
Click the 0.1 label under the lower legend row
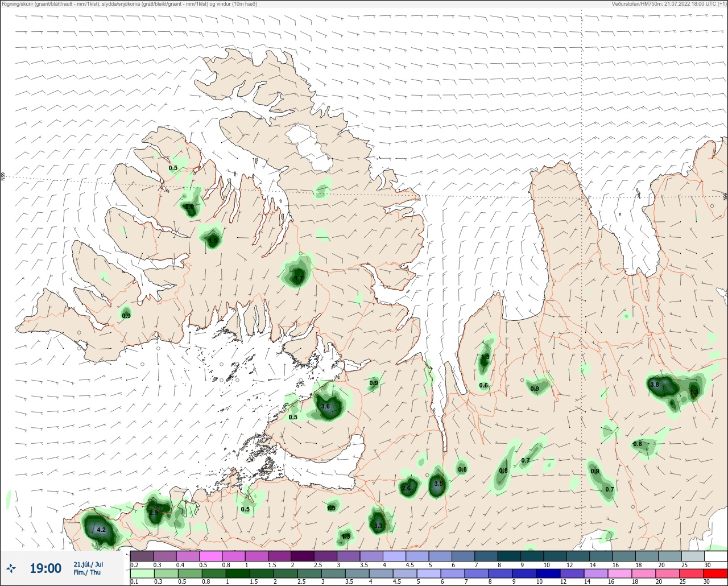pos(134,582)
